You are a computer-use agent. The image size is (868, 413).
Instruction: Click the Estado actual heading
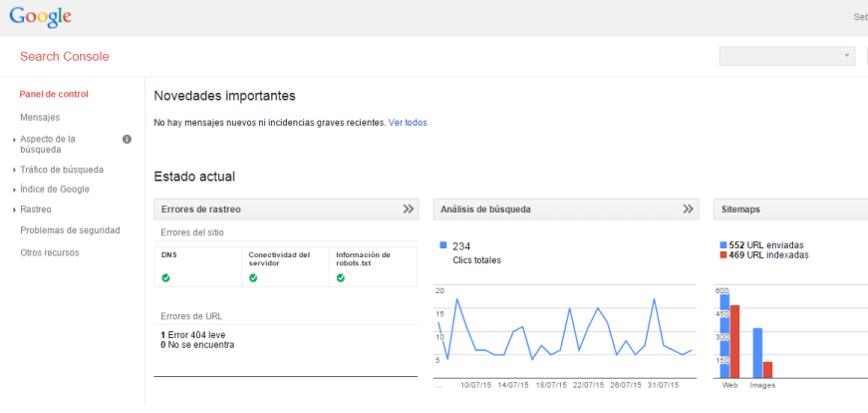[x=194, y=177]
